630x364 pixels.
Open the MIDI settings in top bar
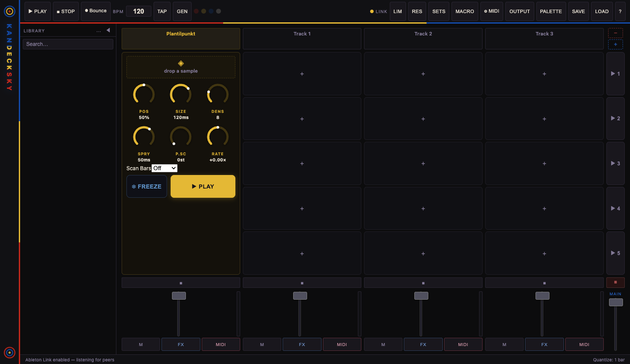[492, 11]
